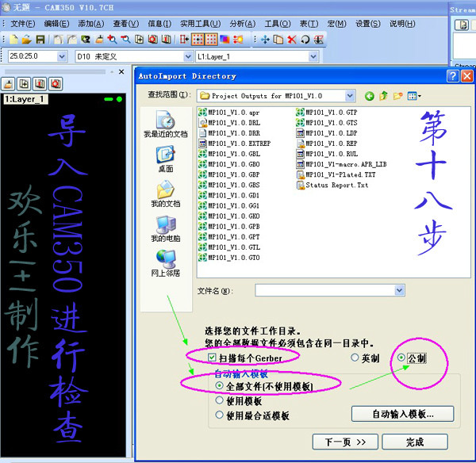Viewport: 476px width, 463px height.
Task: Click the Redo toolbar icon
Action: point(71,40)
